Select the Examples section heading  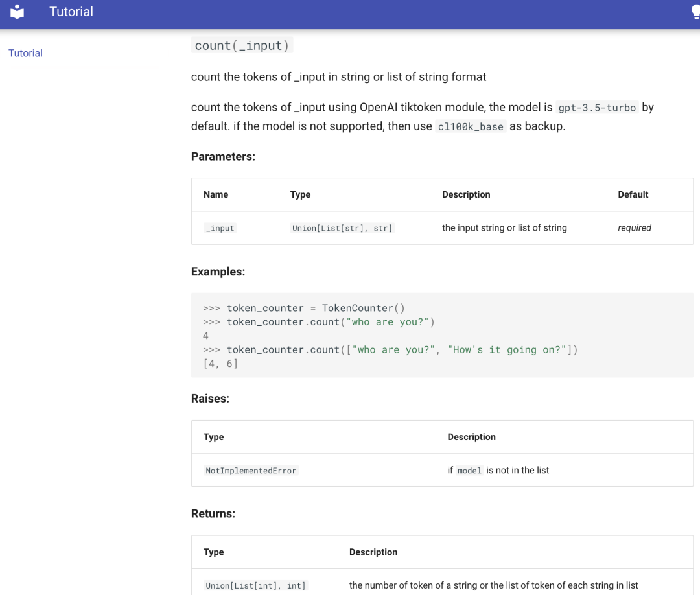[218, 272]
